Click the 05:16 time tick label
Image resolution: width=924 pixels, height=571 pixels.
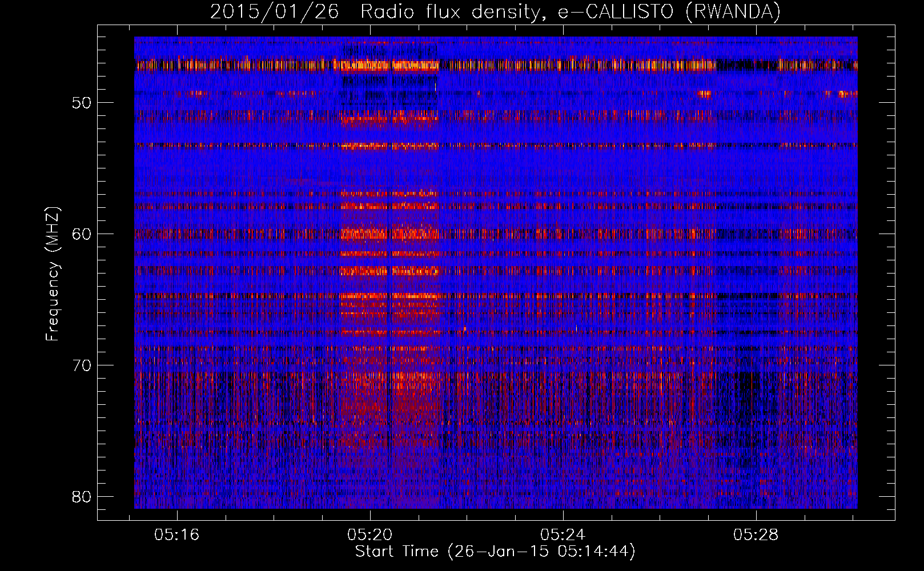pos(176,535)
